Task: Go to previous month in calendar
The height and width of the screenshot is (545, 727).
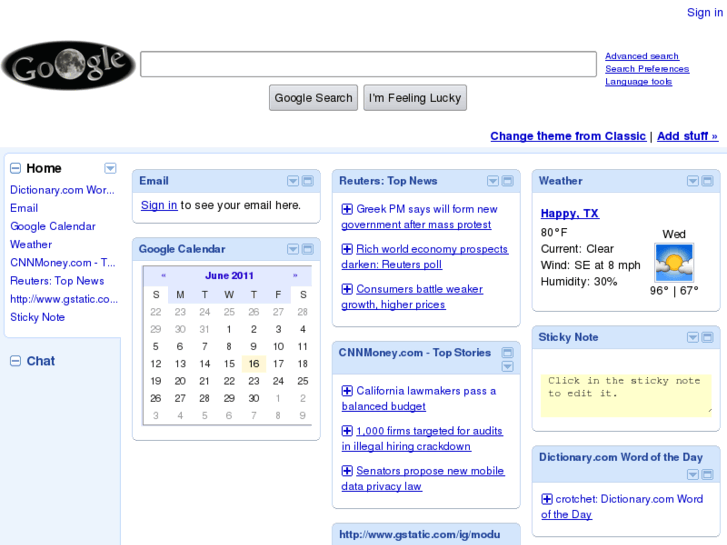Action: (163, 276)
